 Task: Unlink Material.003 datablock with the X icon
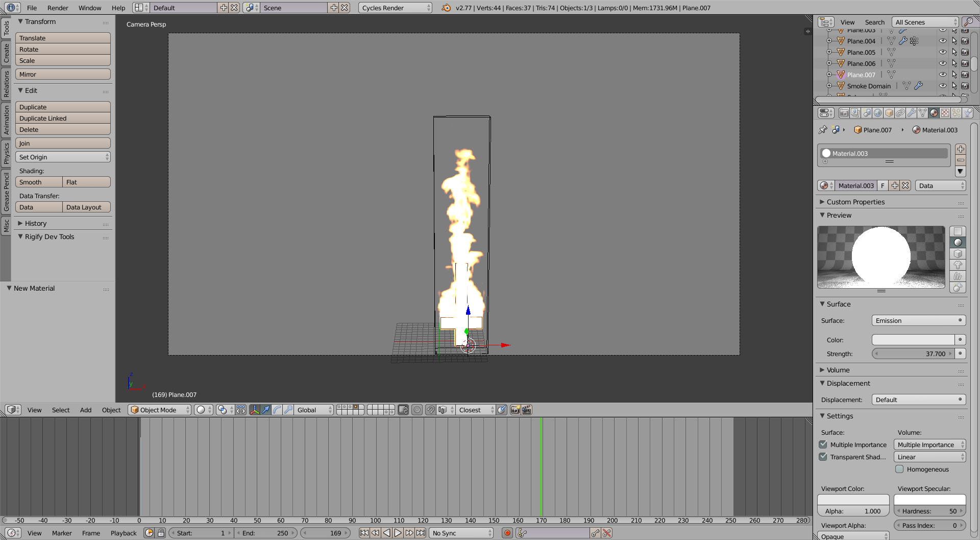point(905,186)
